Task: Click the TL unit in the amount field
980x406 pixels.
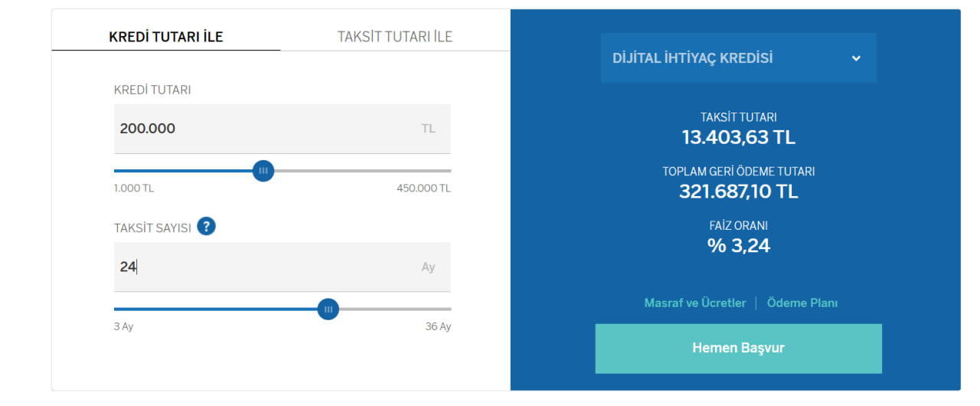Action: (x=428, y=129)
